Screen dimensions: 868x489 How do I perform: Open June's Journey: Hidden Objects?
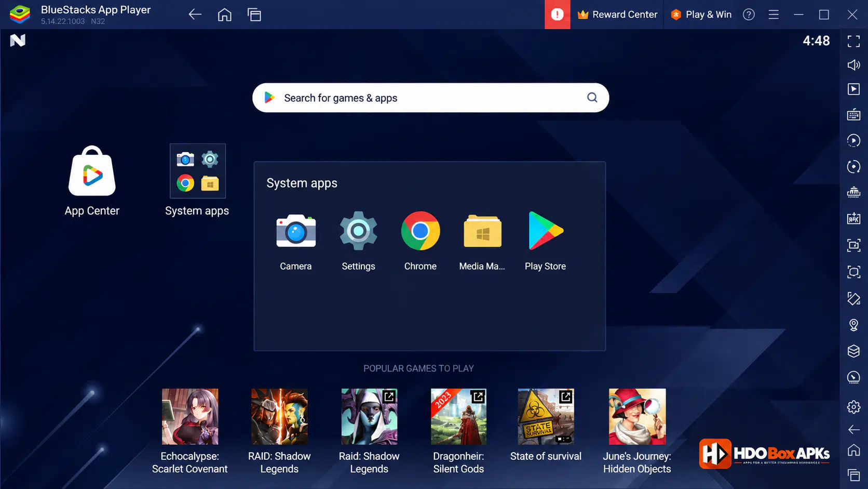[x=637, y=417]
